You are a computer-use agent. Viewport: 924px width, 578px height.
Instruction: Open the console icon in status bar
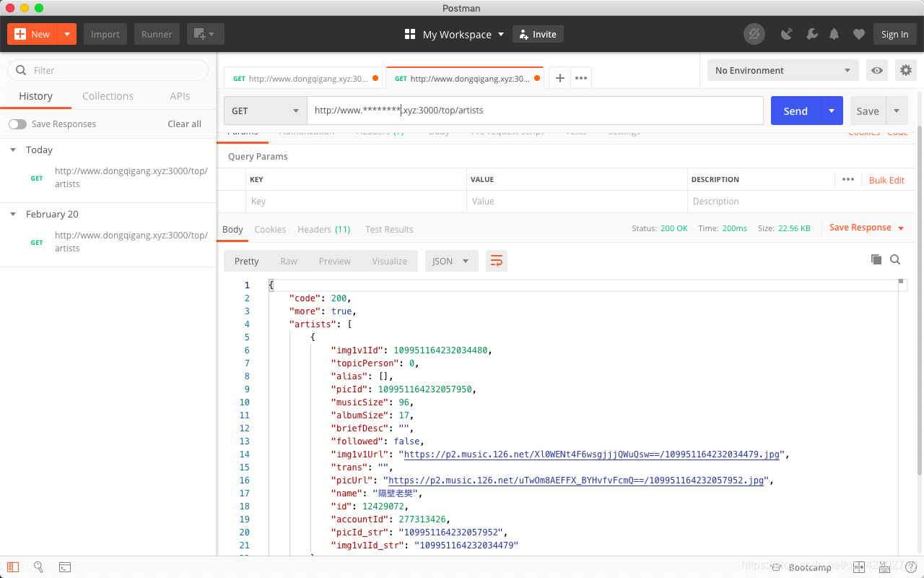[x=65, y=567]
